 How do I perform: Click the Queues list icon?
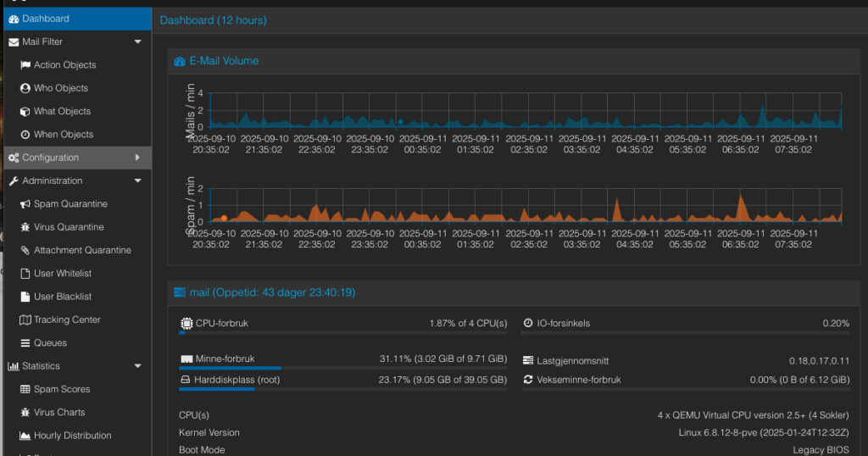point(25,343)
